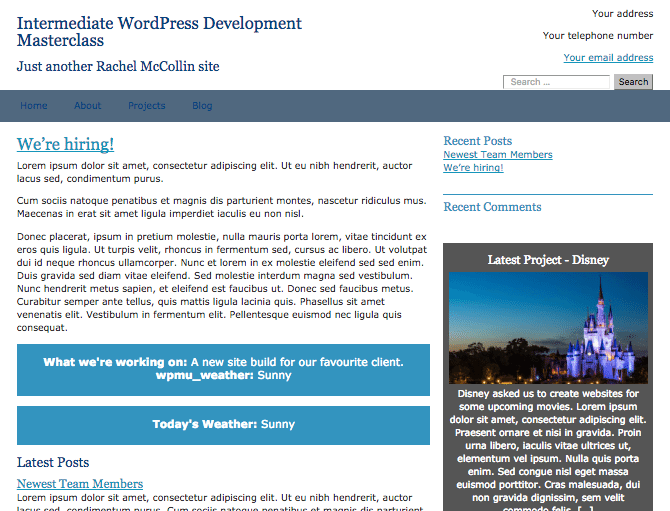Click the Your address text
The height and width of the screenshot is (511, 670).
[623, 14]
